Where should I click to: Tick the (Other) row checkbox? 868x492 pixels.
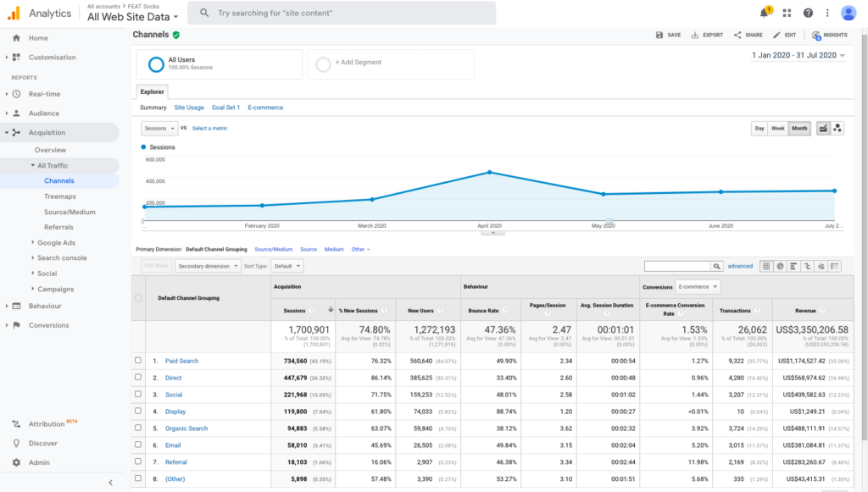click(x=138, y=478)
